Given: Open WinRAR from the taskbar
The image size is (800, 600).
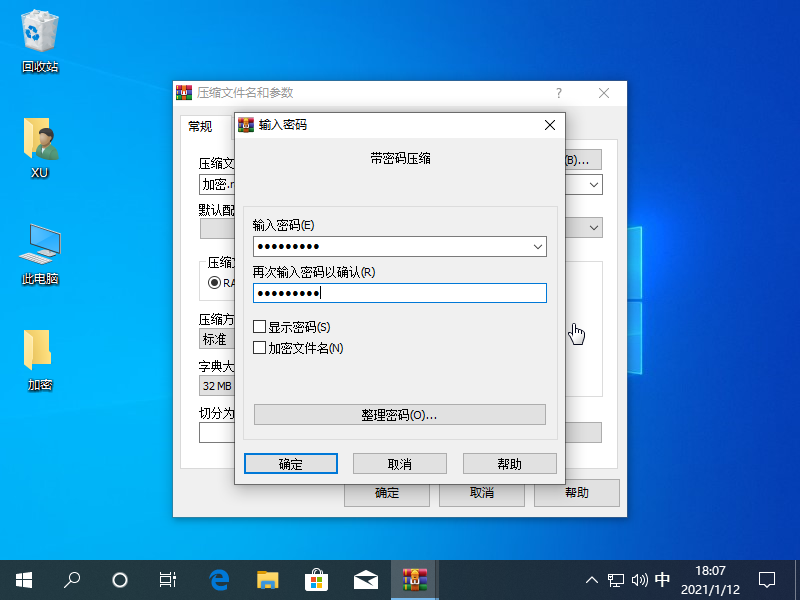Looking at the screenshot, I should coord(414,579).
